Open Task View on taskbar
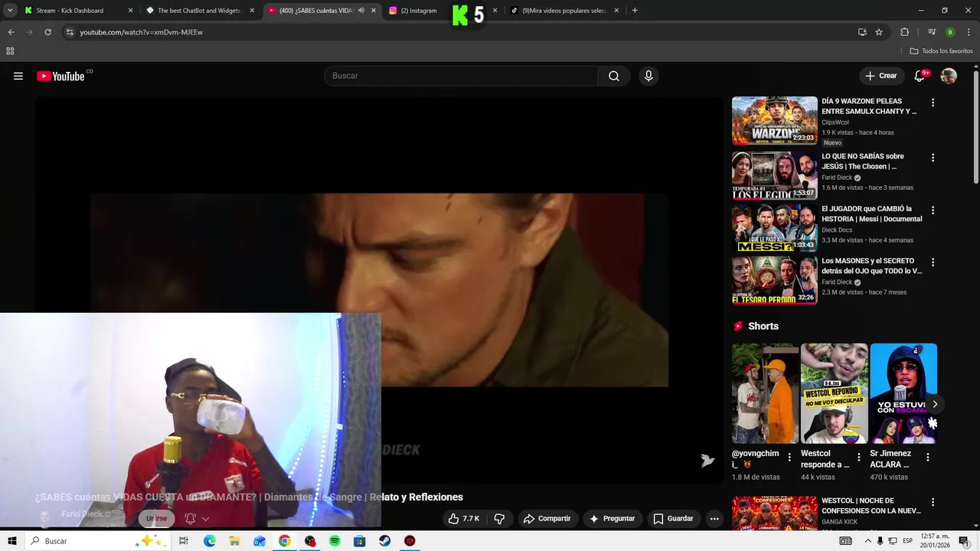This screenshot has width=980, height=551. 184,541
